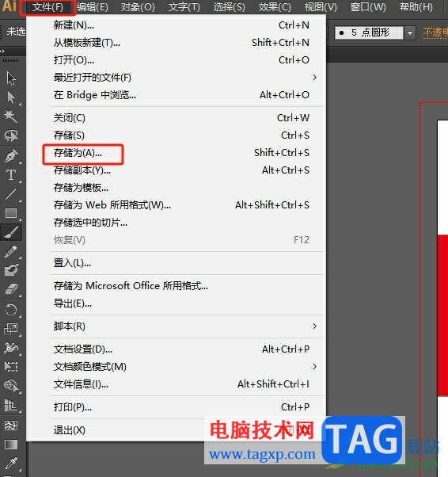Screen dimensions: 448x477
Task: Select the Rotate tool
Action: click(x=11, y=310)
